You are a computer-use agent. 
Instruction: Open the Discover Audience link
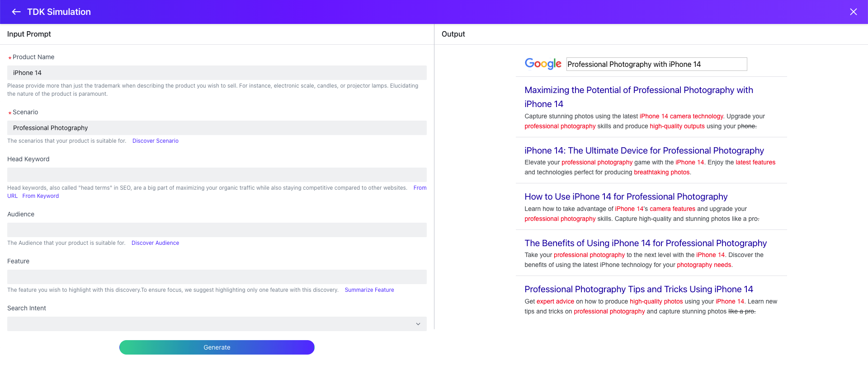tap(155, 243)
